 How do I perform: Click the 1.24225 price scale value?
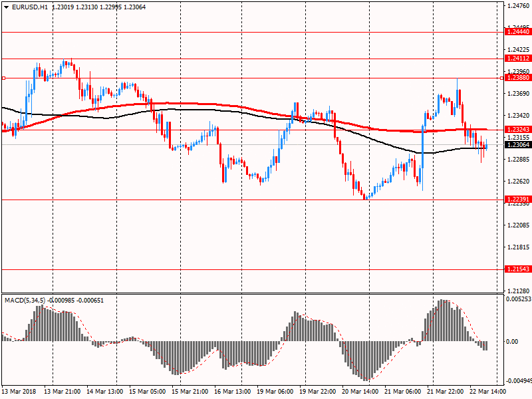click(x=519, y=49)
